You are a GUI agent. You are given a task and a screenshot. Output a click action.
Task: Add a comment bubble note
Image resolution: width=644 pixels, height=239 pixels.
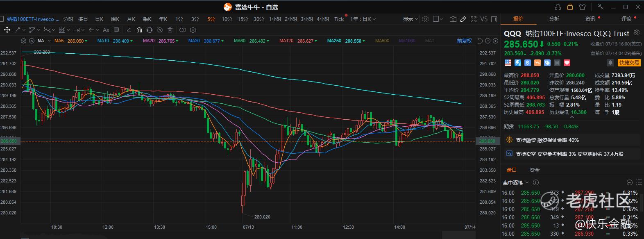[116, 30]
